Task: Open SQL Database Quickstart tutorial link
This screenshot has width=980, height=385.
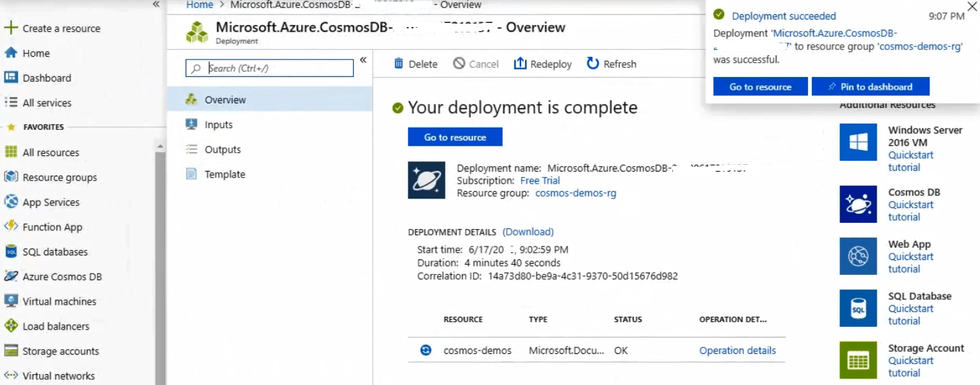Action: point(910,315)
